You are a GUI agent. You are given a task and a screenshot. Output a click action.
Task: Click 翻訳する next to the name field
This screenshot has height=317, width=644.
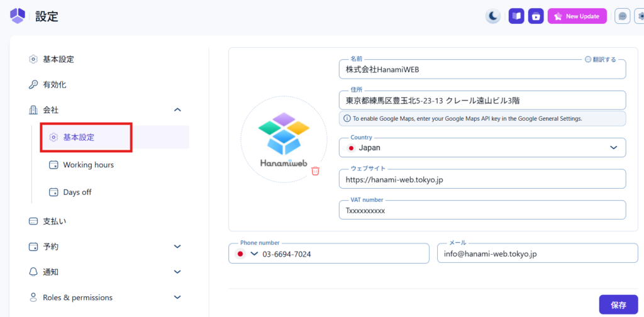(x=600, y=59)
